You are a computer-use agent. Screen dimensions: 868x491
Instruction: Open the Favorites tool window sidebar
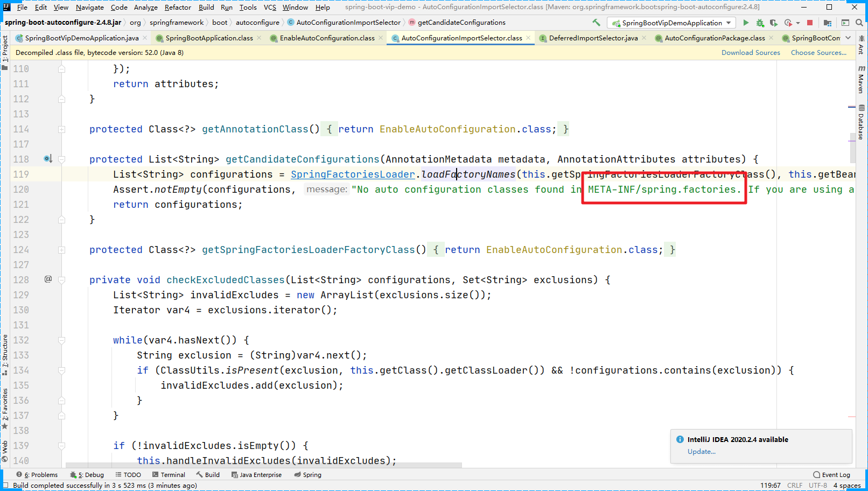(5, 408)
